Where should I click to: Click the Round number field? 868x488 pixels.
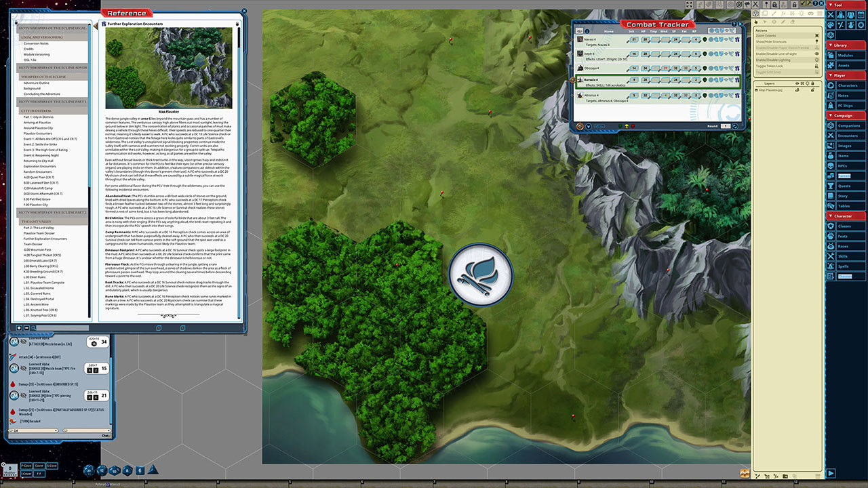pyautogui.click(x=725, y=126)
